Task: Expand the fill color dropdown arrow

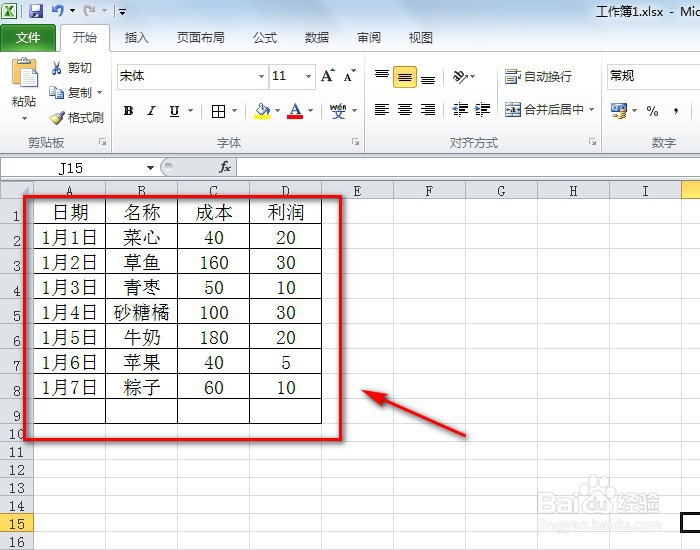Action: tap(277, 111)
